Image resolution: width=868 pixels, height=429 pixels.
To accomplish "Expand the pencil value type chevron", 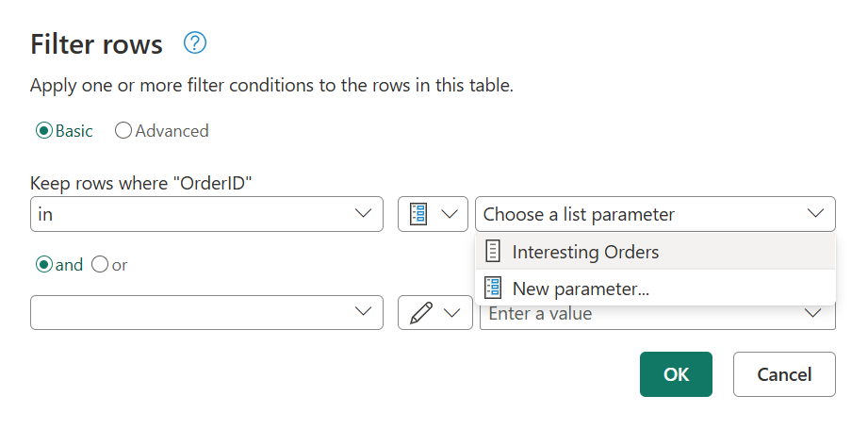I will [x=453, y=313].
